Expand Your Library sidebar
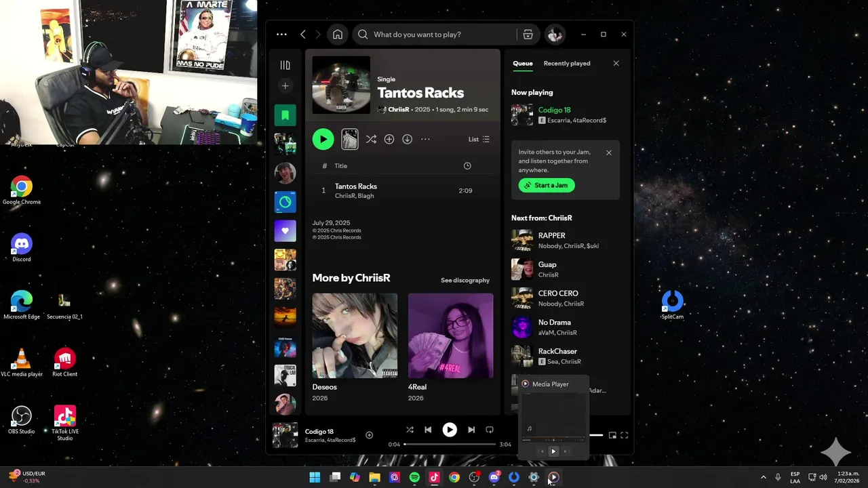This screenshot has height=488, width=868. coord(285,65)
